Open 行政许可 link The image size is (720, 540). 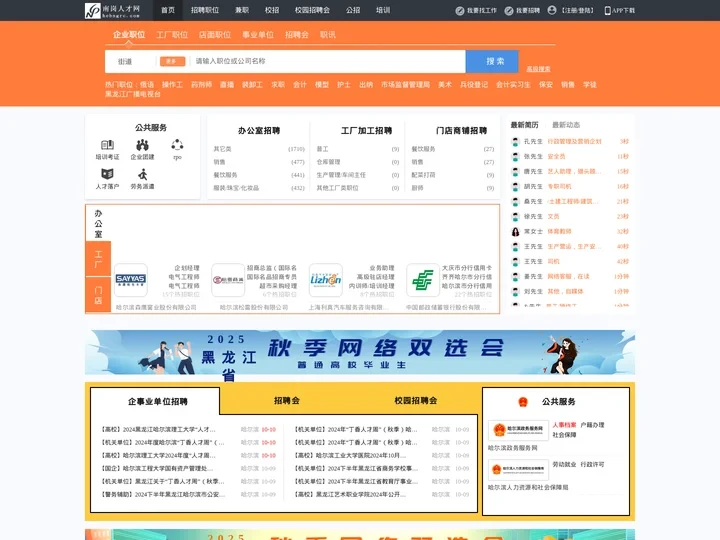(x=592, y=464)
